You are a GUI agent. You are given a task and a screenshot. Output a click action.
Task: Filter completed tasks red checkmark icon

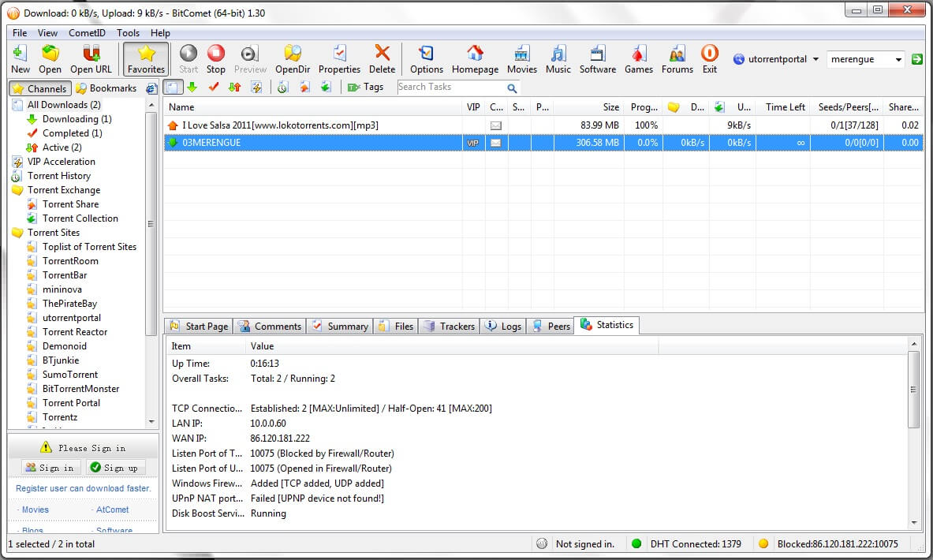(214, 88)
